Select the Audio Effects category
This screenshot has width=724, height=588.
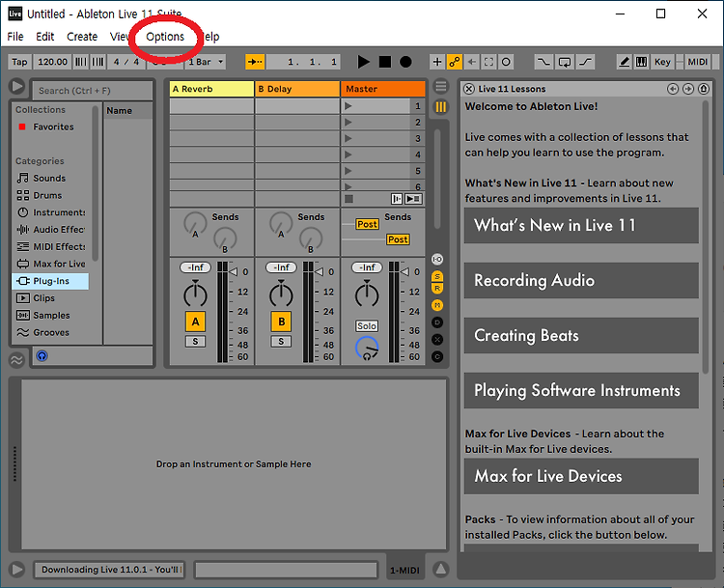point(51,230)
